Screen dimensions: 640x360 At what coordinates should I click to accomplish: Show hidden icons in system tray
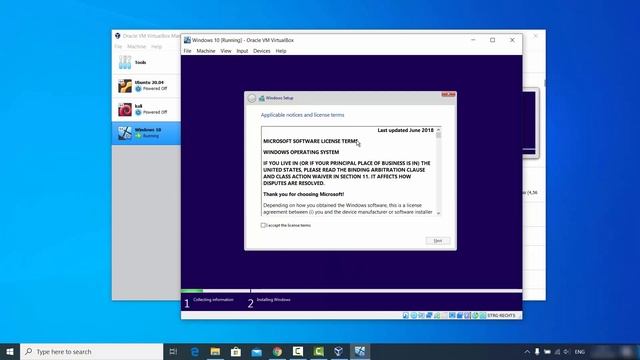527,351
